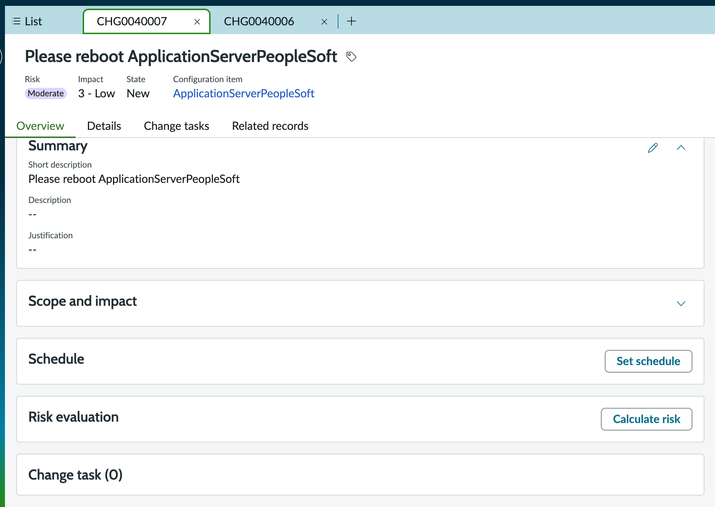The height and width of the screenshot is (507, 715).
Task: Click the pencil edit icon in Summary
Action: [x=653, y=148]
